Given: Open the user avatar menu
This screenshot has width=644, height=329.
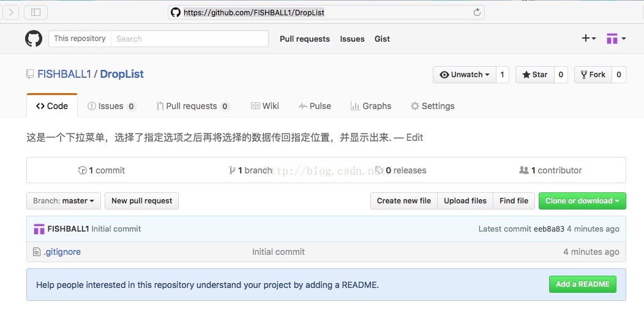Looking at the screenshot, I should pyautogui.click(x=616, y=39).
